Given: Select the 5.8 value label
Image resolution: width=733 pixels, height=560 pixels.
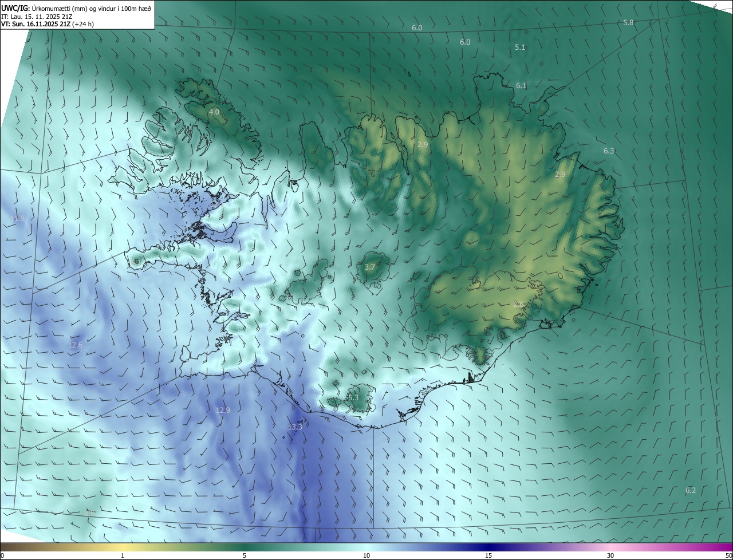Looking at the screenshot, I should coord(628,22).
